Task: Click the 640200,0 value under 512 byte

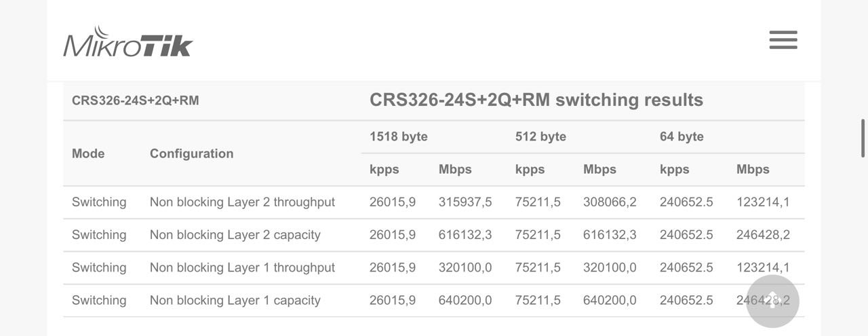Action: pyautogui.click(x=610, y=300)
